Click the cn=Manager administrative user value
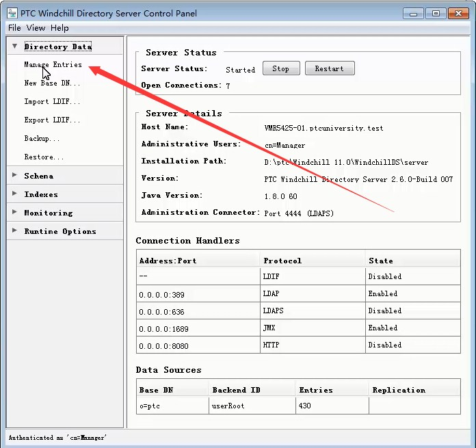 [285, 146]
